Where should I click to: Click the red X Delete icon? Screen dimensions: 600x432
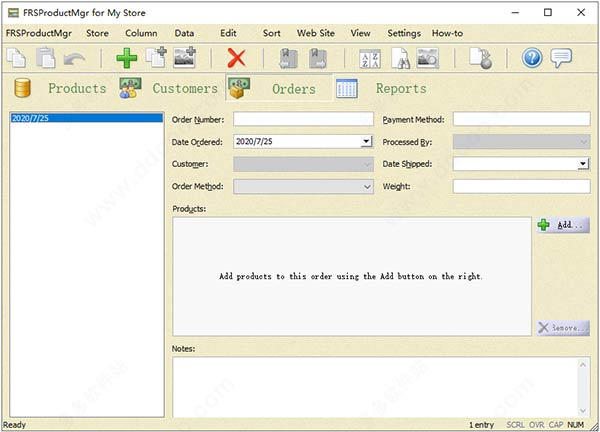(236, 58)
